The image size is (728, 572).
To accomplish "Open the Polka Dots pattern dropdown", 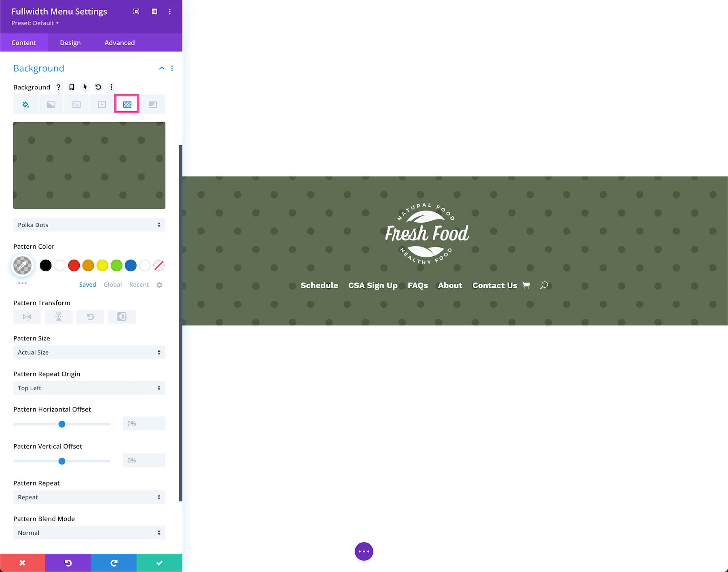I will point(89,225).
